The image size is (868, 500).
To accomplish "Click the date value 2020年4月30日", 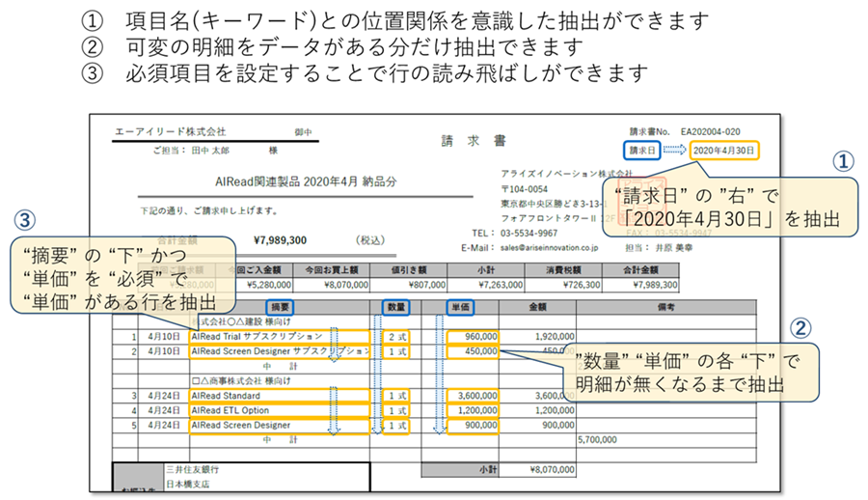I will point(724,151).
